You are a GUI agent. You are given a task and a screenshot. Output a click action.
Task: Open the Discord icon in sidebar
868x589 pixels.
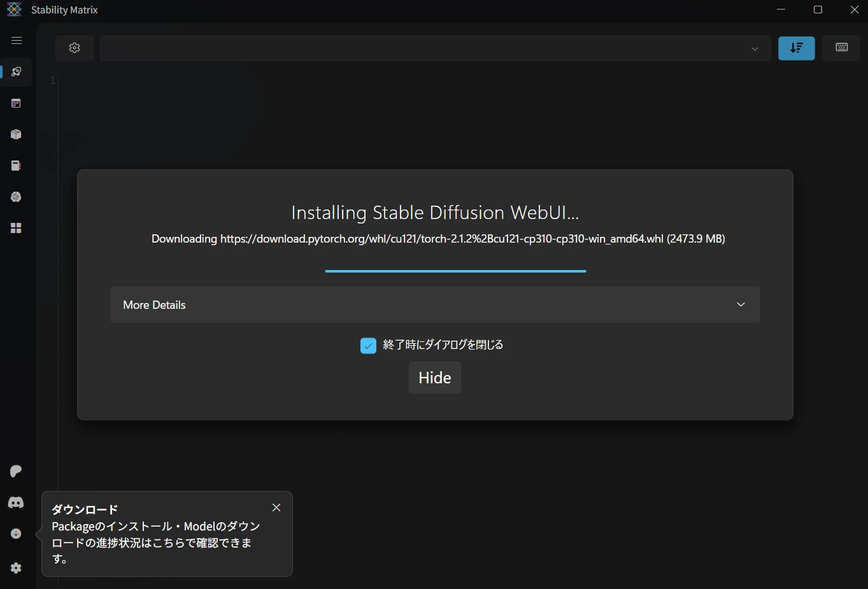[x=17, y=502]
